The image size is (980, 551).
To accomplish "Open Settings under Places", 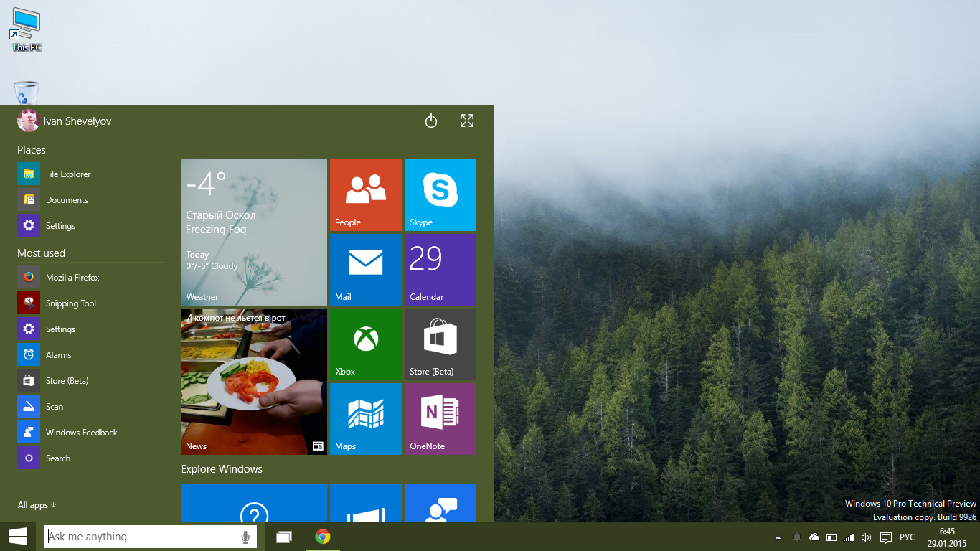I will click(90, 225).
